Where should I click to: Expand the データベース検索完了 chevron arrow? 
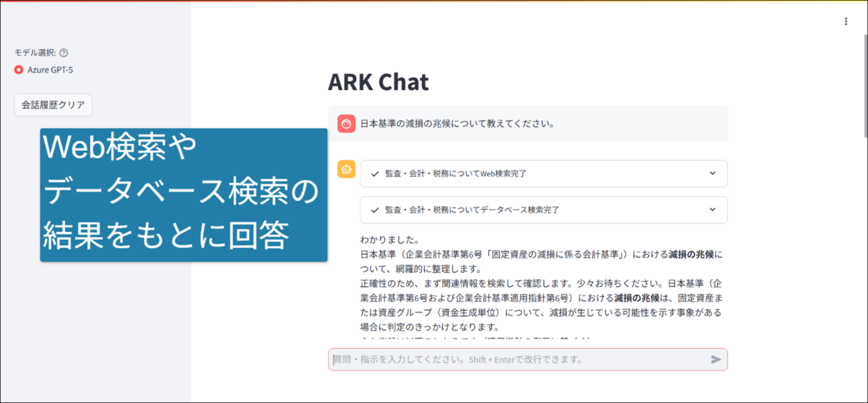tap(712, 210)
